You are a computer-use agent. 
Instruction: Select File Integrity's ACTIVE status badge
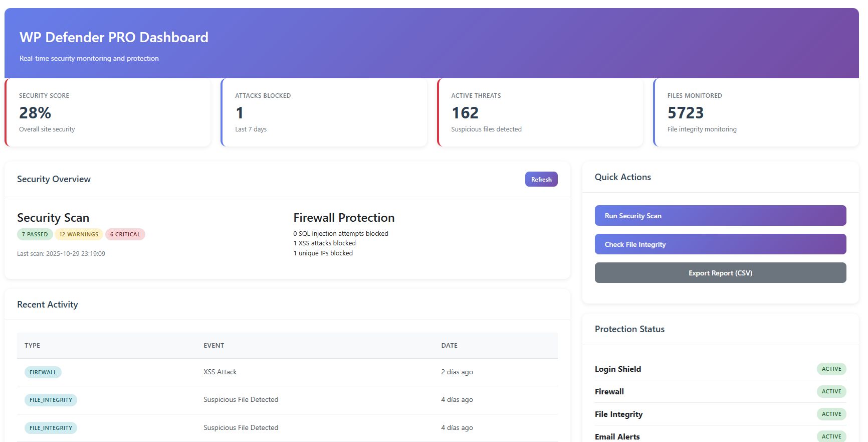pos(831,414)
